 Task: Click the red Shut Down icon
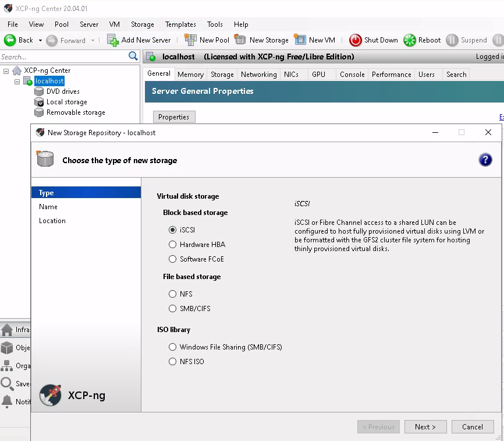[356, 40]
